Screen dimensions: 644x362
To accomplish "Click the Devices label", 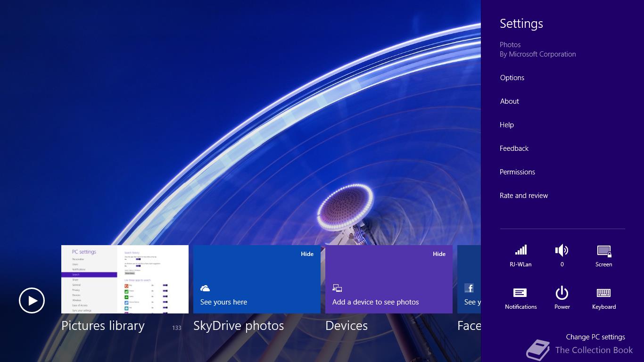I will pyautogui.click(x=347, y=326).
